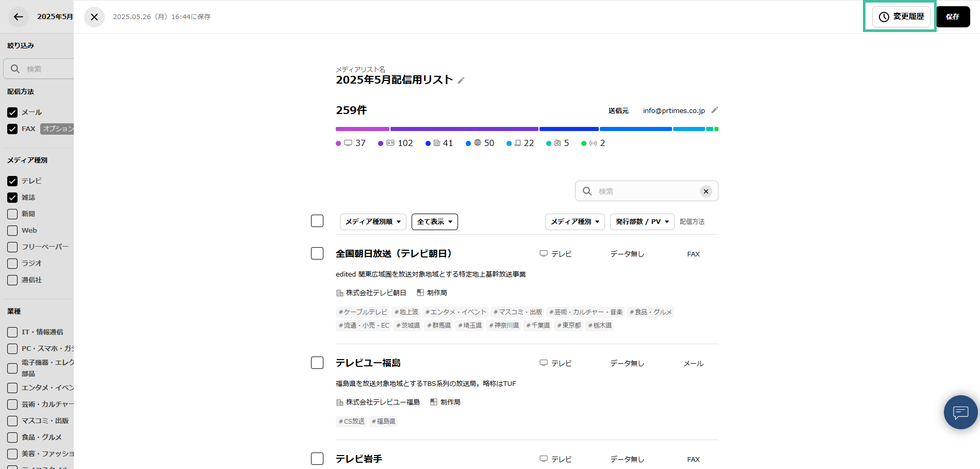Uncheck the メール delivery method filter
The image size is (980, 469).
[12, 112]
